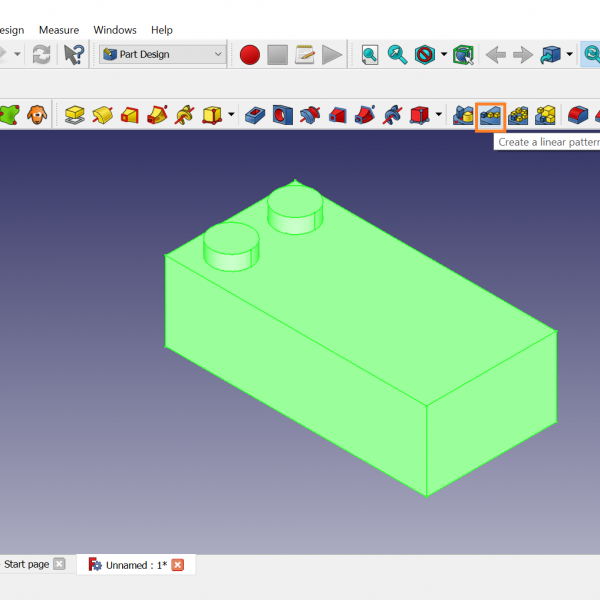Click the Pocket tool icon
This screenshot has width=600, height=600.
pos(255,115)
